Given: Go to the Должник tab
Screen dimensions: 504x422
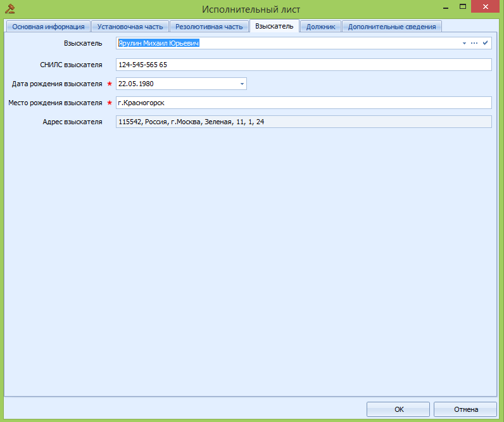Looking at the screenshot, I should 321,27.
